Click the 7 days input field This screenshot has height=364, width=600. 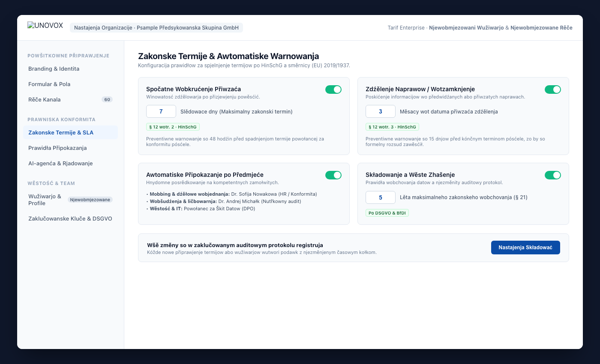click(x=161, y=111)
